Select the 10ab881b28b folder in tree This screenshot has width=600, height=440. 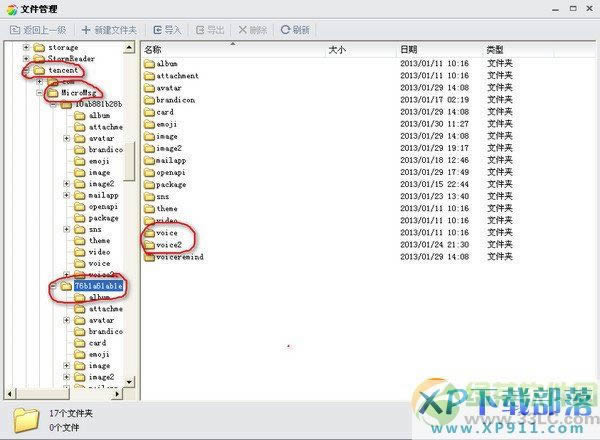pyautogui.click(x=99, y=104)
